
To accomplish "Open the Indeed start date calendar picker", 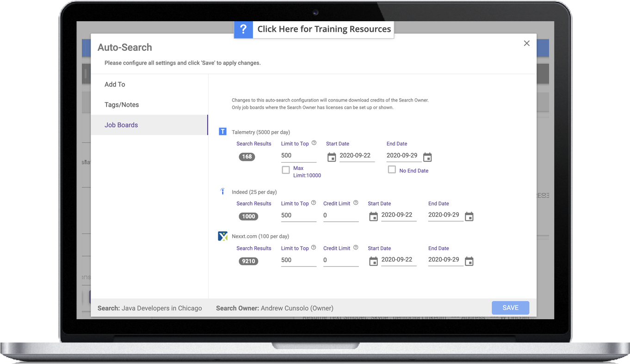I will click(x=373, y=216).
